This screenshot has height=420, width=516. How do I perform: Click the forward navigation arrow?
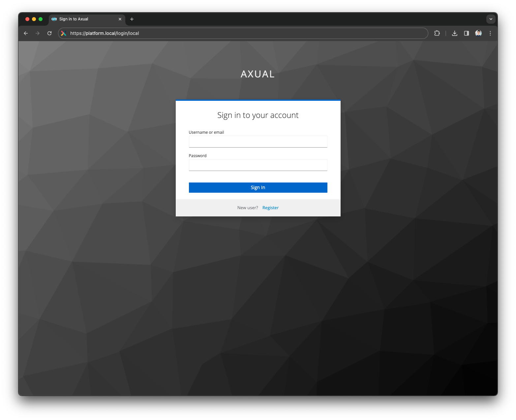tap(38, 33)
